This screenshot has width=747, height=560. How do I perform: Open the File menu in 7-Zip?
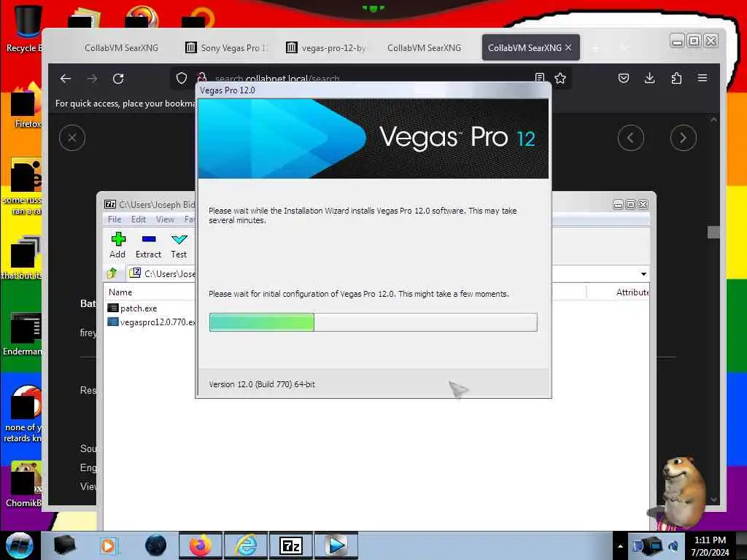(115, 219)
